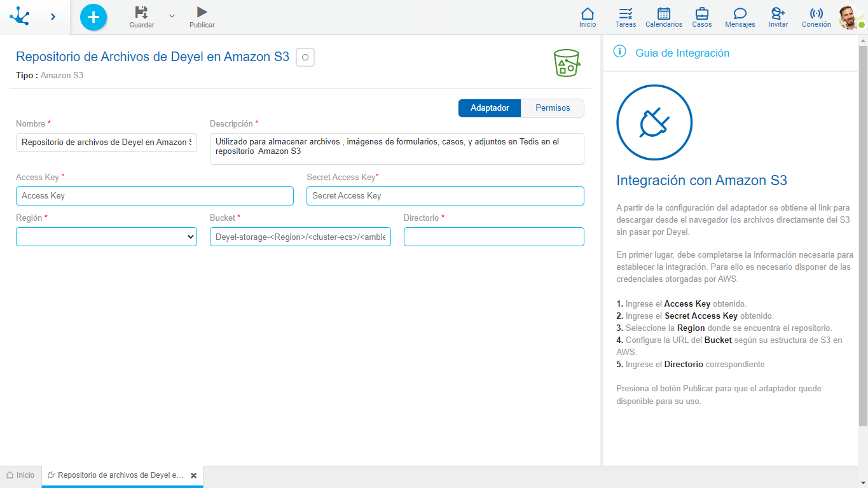Screen dimensions: 868x488
Task: Switch to Adaptador tab
Action: pos(490,108)
